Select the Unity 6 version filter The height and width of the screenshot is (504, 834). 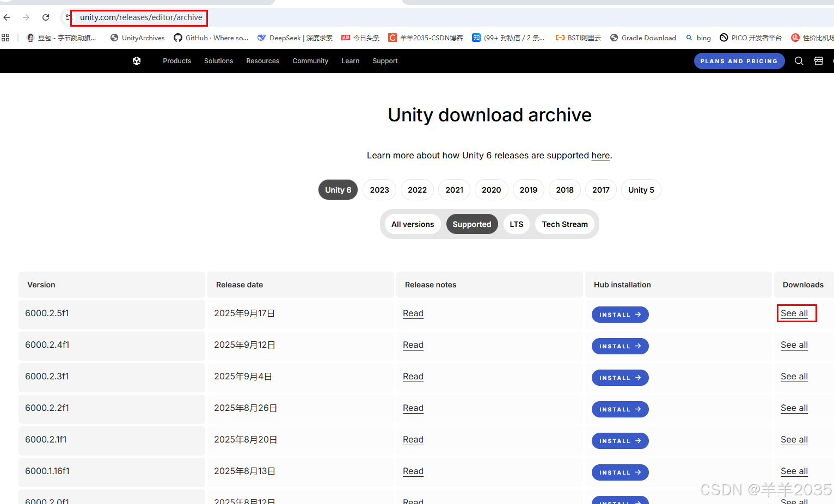338,190
